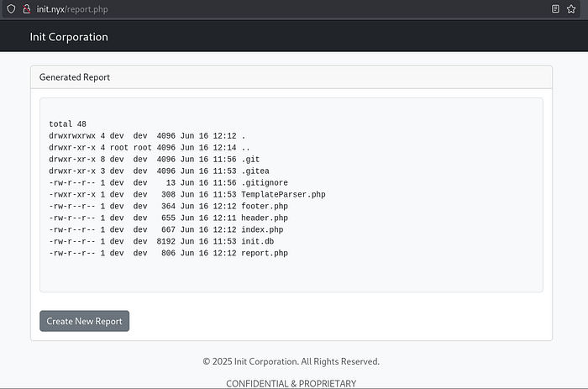Click the Generated Report card header

point(291,77)
